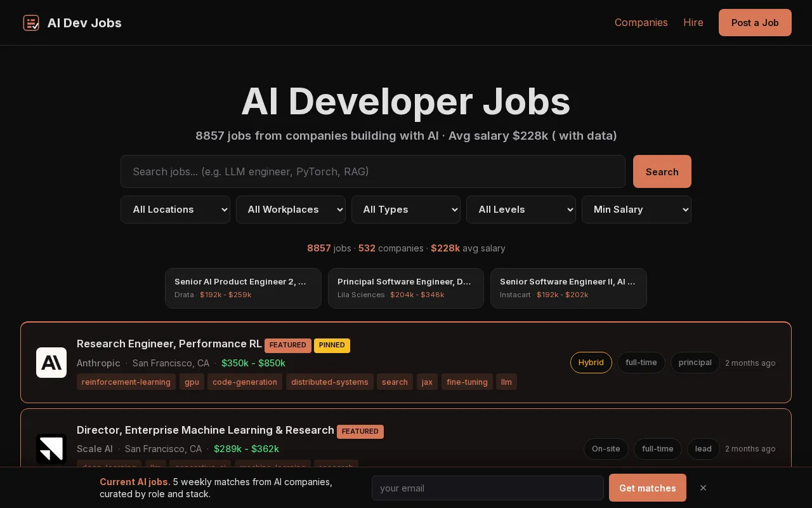Screen dimensions: 812x508
Task: Click the Post a Job button
Action: point(755,23)
